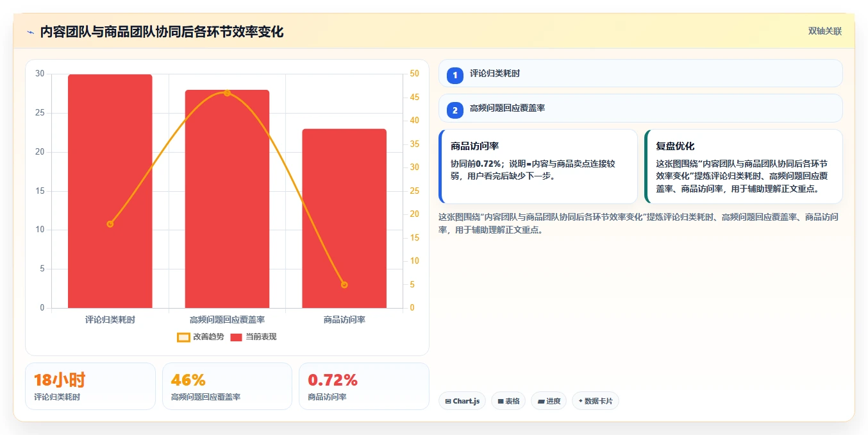Click right axis value 35
The image size is (868, 435).
414,144
